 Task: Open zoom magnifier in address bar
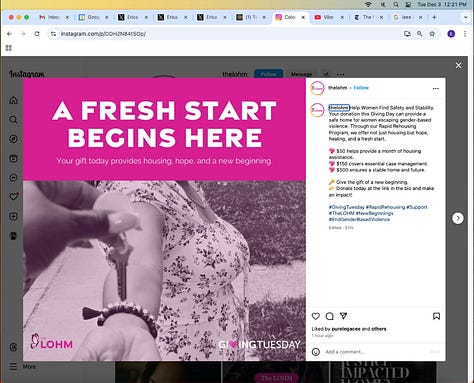(420, 34)
